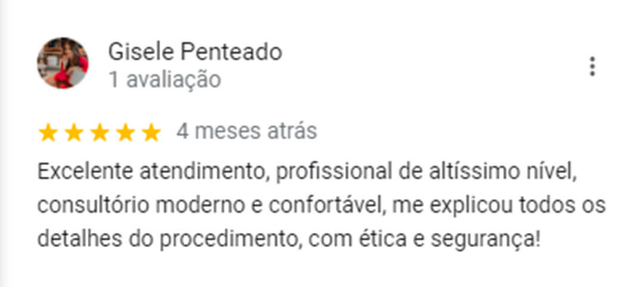Click the fifth yellow rating star

(151, 133)
